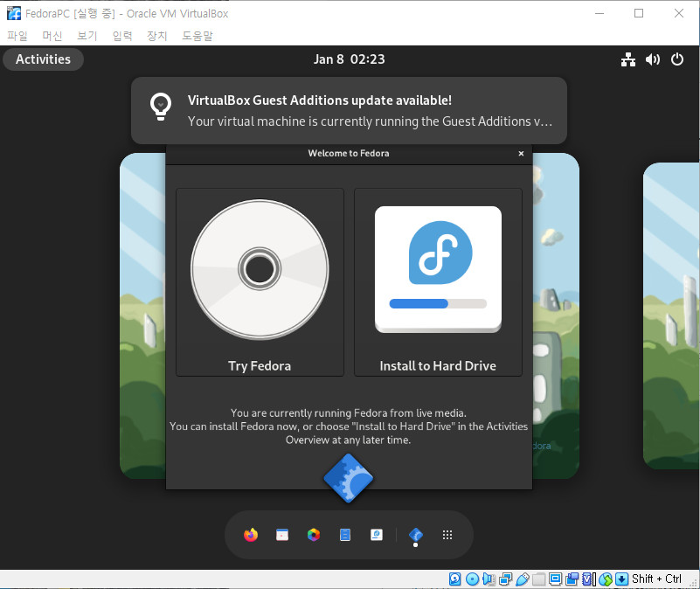The height and width of the screenshot is (589, 700).
Task: Click the VirtualBox title bar app icon
Action: pyautogui.click(x=14, y=13)
